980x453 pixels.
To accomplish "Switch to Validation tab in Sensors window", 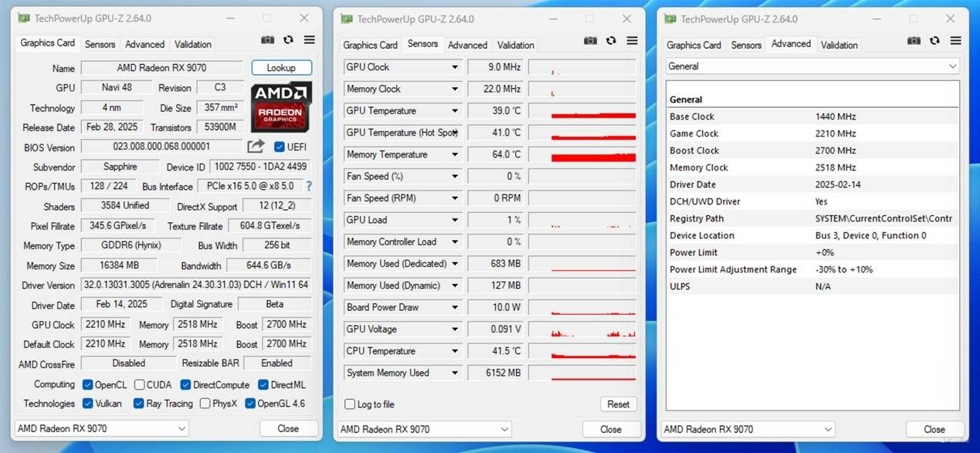I will pyautogui.click(x=516, y=45).
